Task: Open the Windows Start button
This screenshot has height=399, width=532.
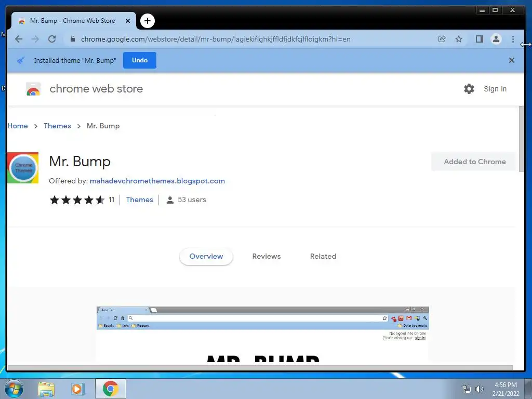Action: coord(14,389)
